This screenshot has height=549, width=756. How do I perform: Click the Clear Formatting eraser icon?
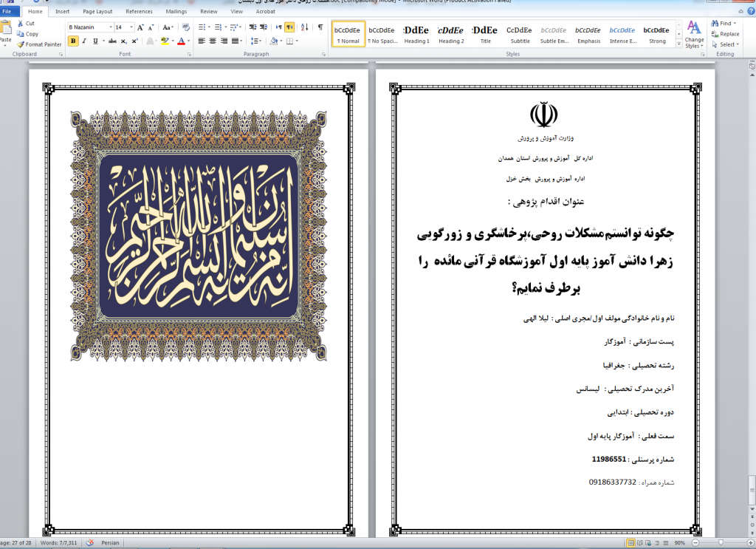186,27
